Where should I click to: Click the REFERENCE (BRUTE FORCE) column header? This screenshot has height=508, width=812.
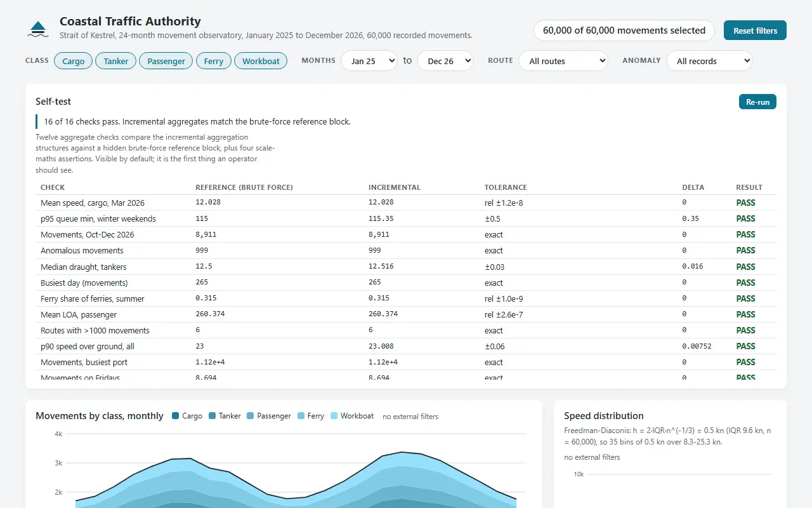(x=244, y=187)
